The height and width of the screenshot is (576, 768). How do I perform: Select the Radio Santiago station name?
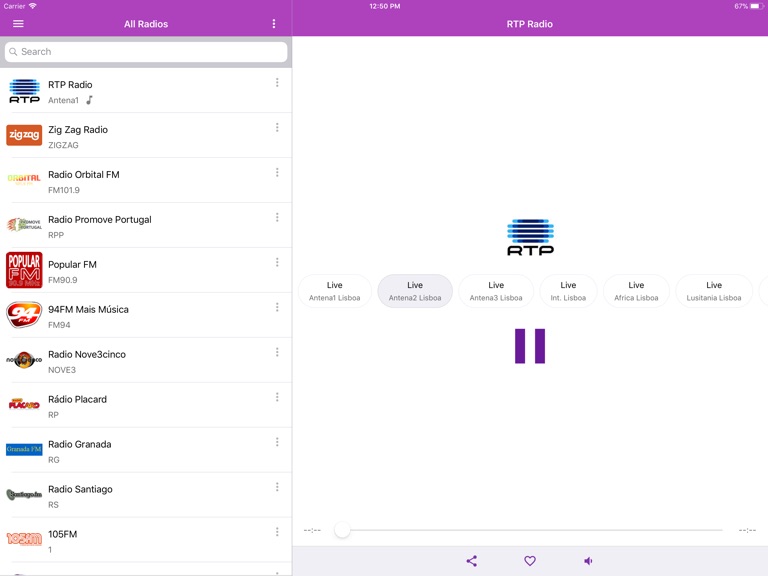coord(80,489)
